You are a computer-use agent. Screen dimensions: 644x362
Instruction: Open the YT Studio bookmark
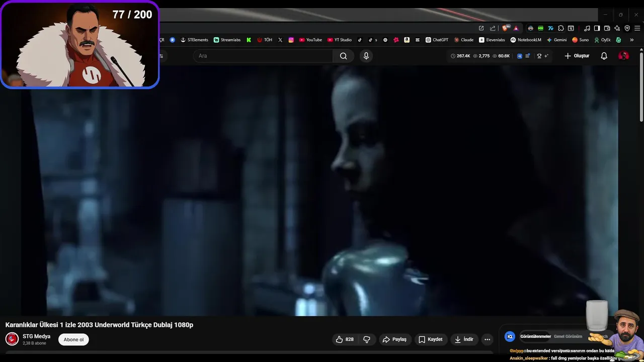[x=340, y=40]
